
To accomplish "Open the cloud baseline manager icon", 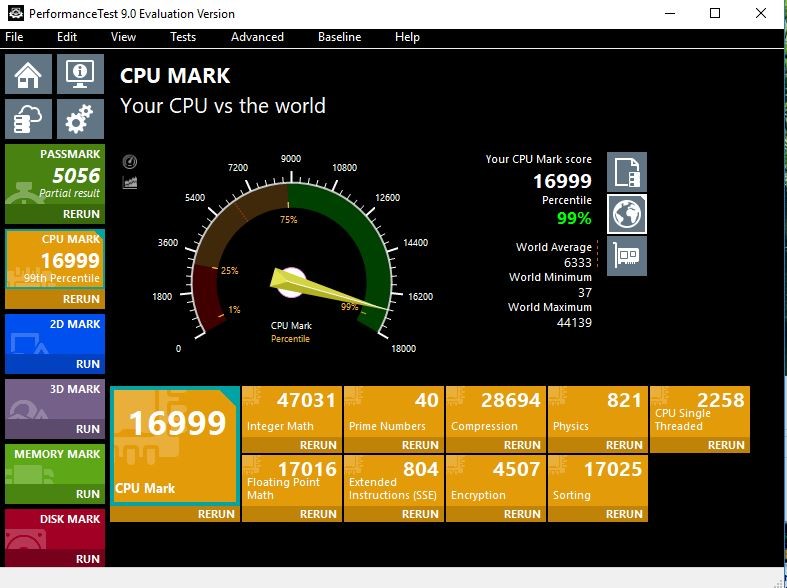I will click(x=28, y=119).
